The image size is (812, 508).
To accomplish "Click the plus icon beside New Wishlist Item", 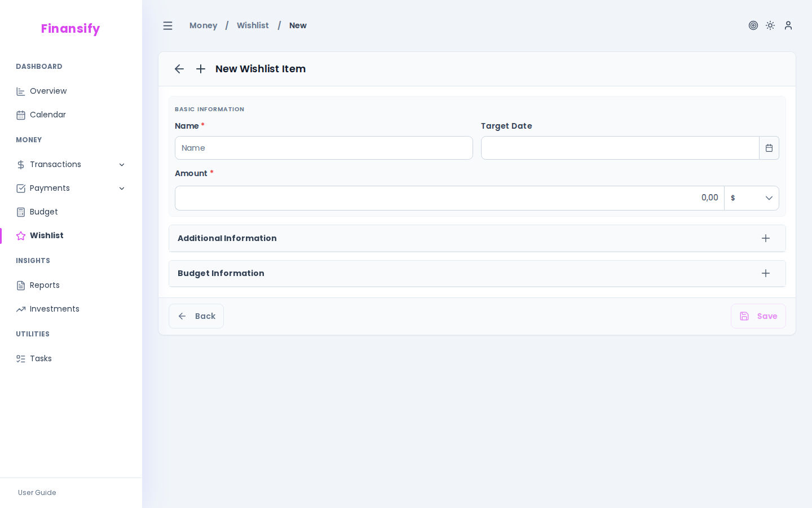I will [201, 69].
